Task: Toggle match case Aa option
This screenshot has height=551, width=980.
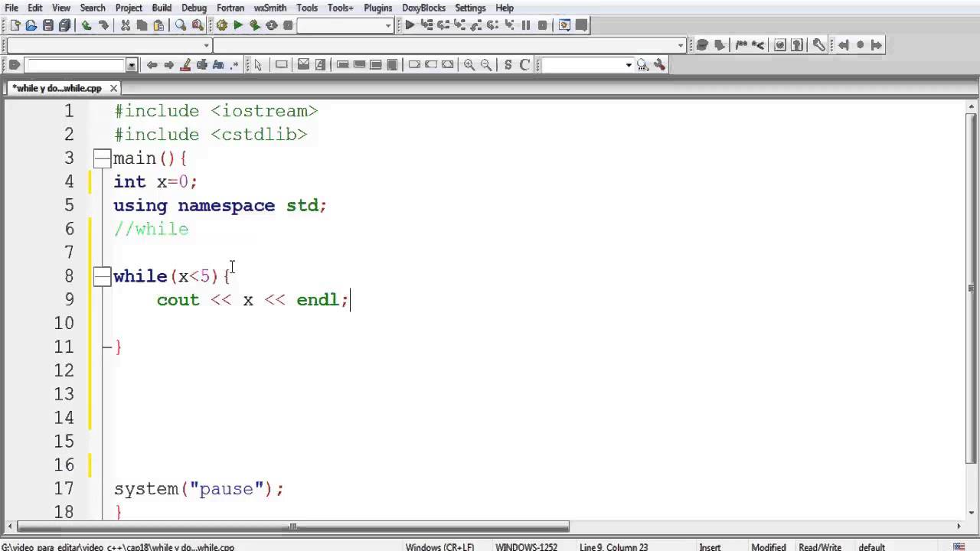Action: pyautogui.click(x=218, y=65)
